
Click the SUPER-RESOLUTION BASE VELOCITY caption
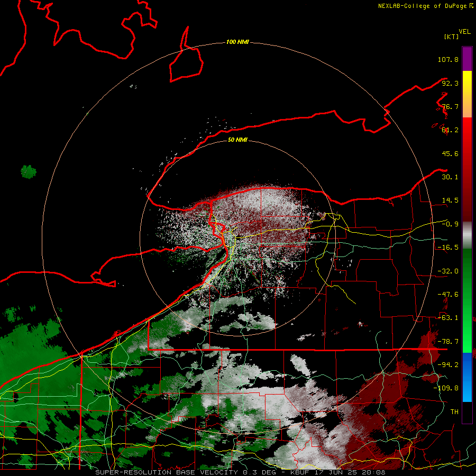[167, 472]
